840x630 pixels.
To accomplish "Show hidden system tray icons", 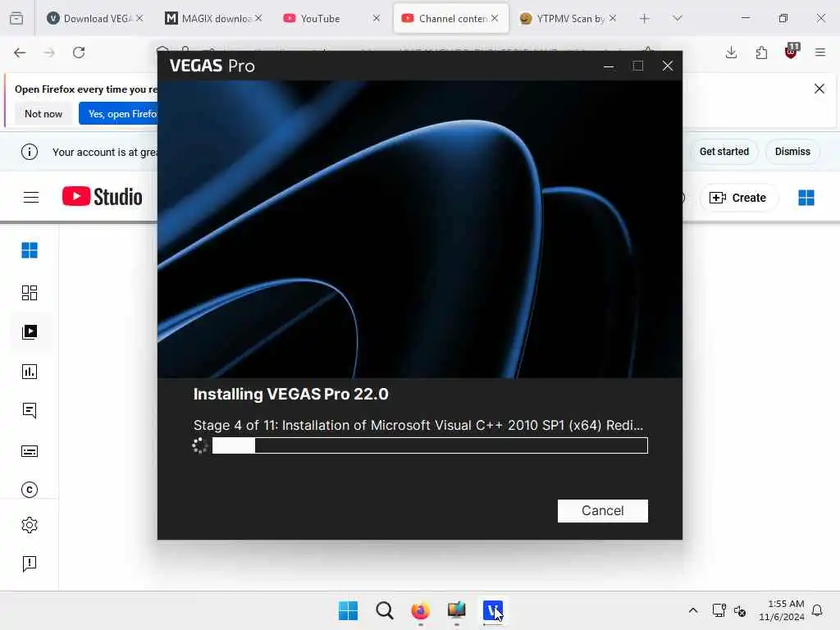I will [x=692, y=610].
